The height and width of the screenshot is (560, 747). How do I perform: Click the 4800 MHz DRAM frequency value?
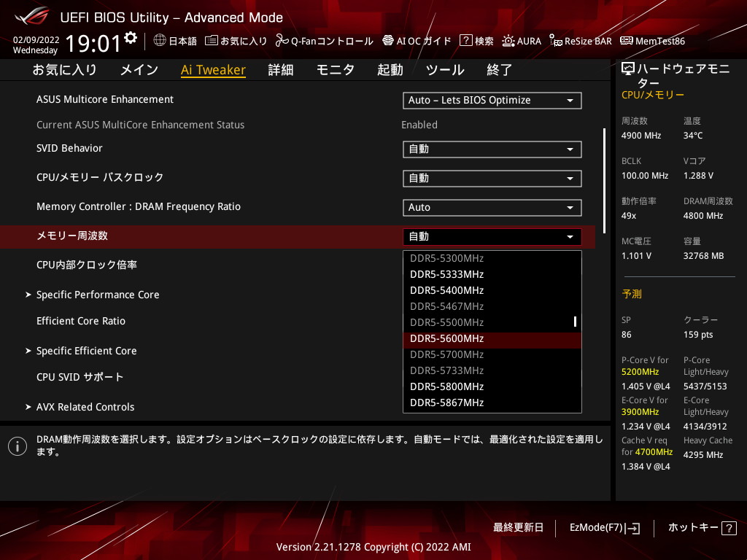(x=703, y=216)
